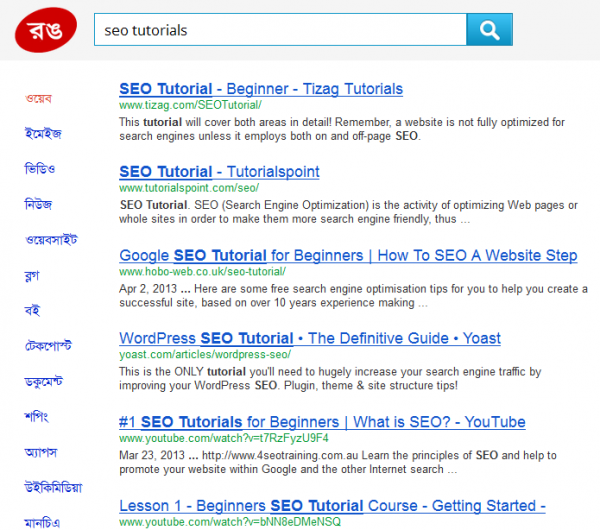Click the magnifier search button
600x530 pixels.
(x=489, y=29)
